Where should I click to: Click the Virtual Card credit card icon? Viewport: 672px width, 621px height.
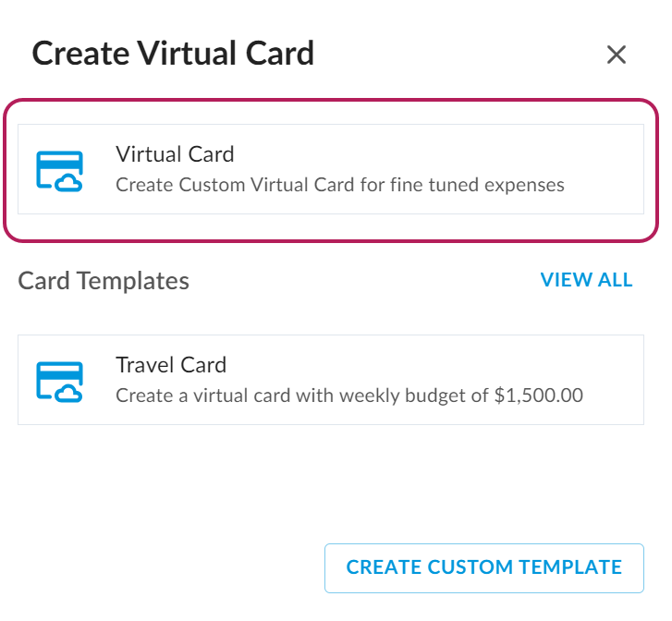(x=59, y=170)
